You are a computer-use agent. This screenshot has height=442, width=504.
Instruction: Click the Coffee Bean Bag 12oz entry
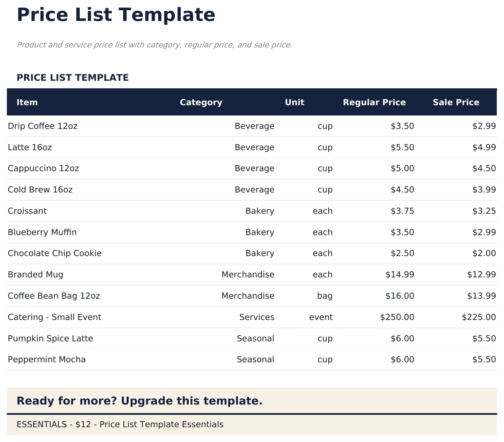(54, 296)
